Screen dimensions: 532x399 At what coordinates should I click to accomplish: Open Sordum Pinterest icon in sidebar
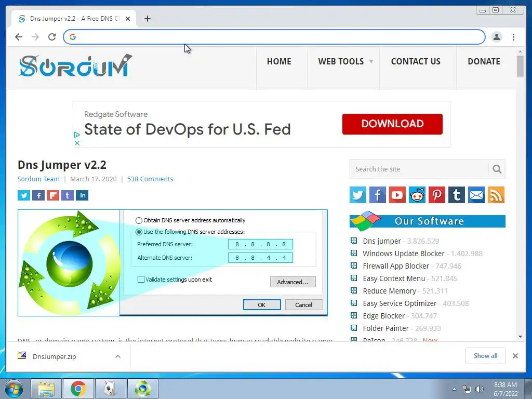(437, 195)
